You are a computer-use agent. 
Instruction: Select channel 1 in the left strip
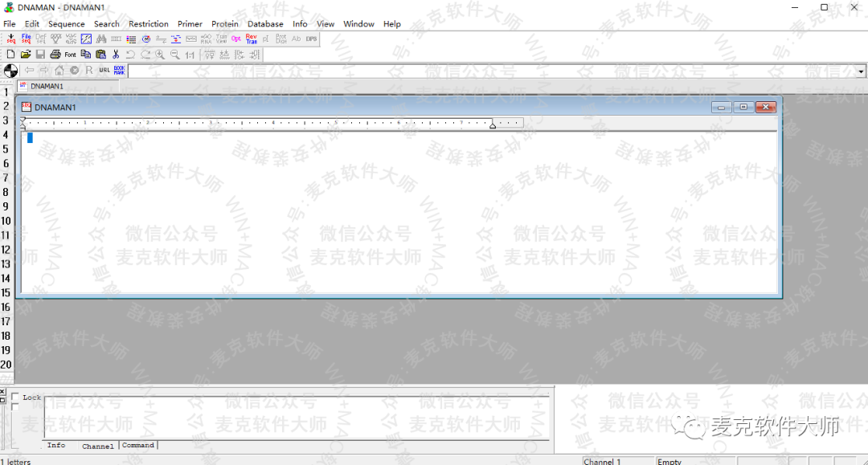pyautogui.click(x=6, y=92)
